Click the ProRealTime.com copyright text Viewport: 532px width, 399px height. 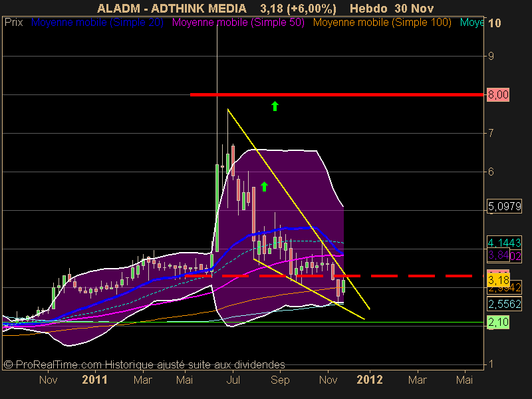[144, 364]
